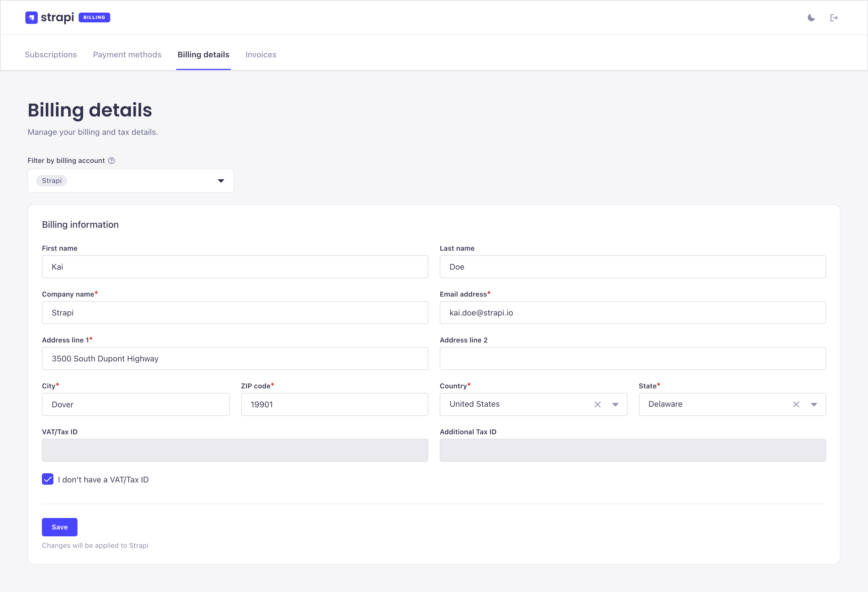Click the "Filter by billing account" label
868x592 pixels.
[x=66, y=161]
